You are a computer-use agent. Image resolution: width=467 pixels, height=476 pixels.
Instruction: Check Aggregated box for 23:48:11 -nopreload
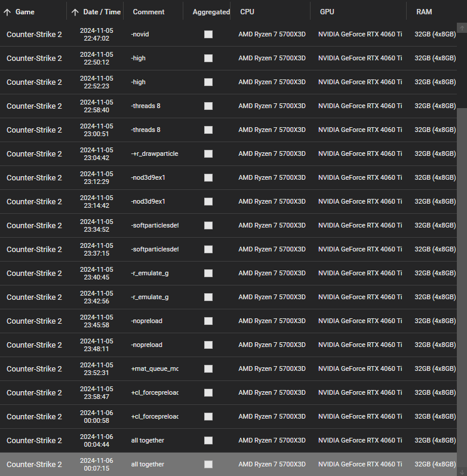(208, 345)
